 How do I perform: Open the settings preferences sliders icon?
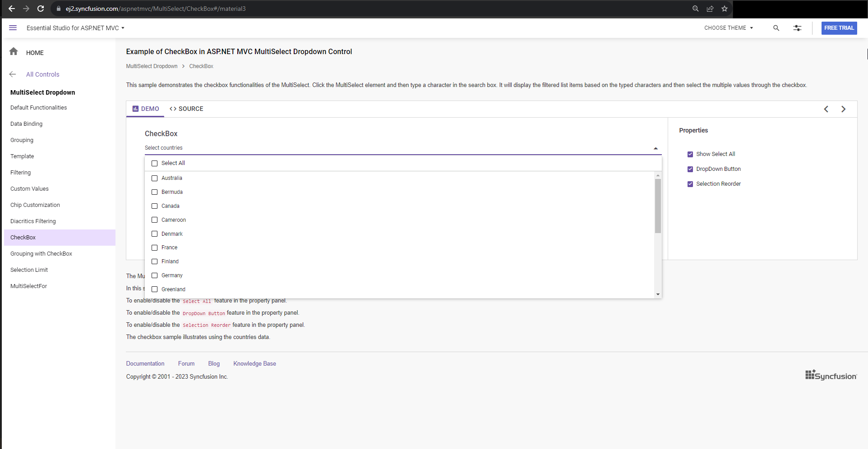pos(797,28)
